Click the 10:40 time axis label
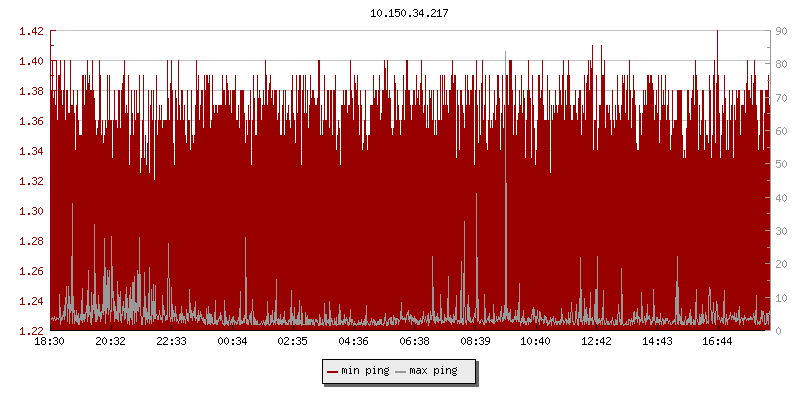 [536, 342]
